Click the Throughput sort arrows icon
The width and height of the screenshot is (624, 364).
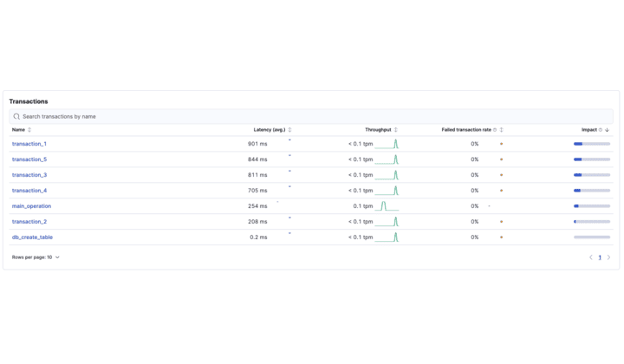396,130
